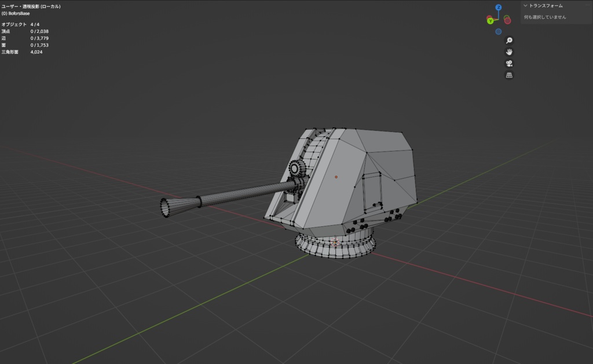Screen dimensions: 593x364
Task: Click the トランスフォーム panel header title
Action: pyautogui.click(x=546, y=6)
